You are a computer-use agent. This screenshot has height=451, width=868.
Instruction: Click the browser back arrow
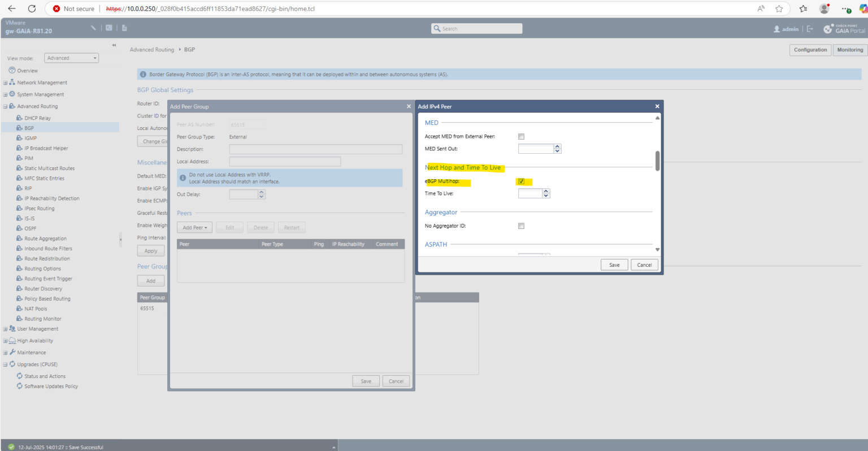(11, 8)
